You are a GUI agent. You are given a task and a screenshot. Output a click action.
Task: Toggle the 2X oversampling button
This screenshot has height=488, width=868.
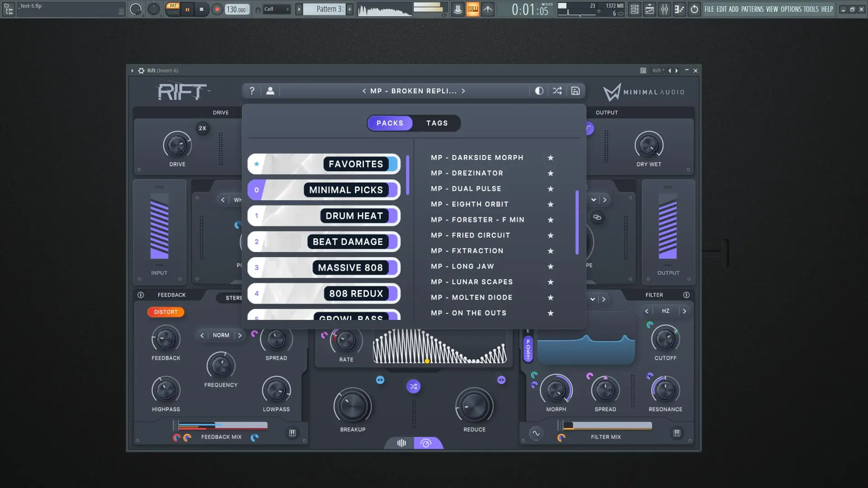pos(203,128)
